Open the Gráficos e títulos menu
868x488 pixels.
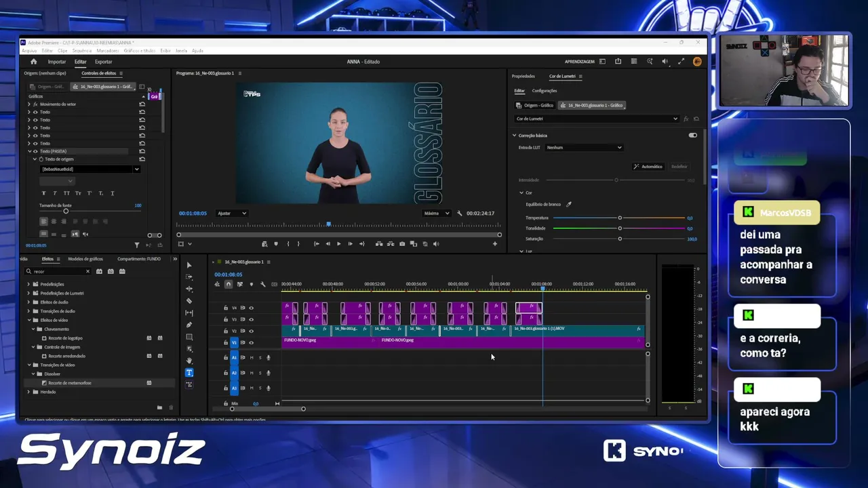[x=140, y=51]
